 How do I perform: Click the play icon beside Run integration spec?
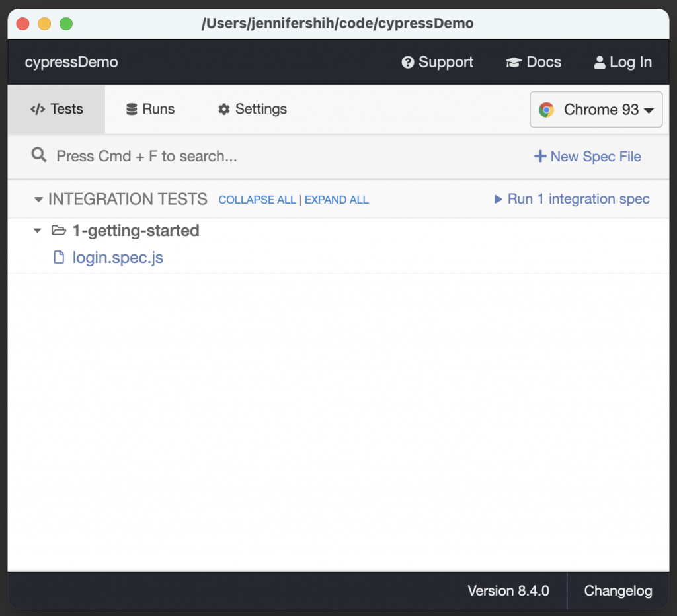(x=498, y=199)
